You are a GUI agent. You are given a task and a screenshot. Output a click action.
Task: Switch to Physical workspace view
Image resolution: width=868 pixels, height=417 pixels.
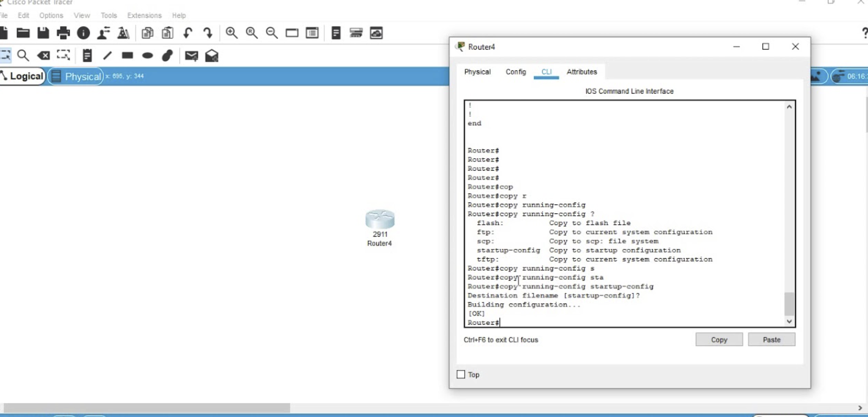click(76, 77)
